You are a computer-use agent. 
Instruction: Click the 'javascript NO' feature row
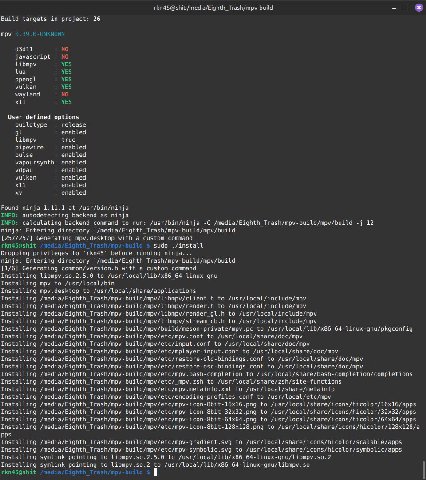(42, 57)
